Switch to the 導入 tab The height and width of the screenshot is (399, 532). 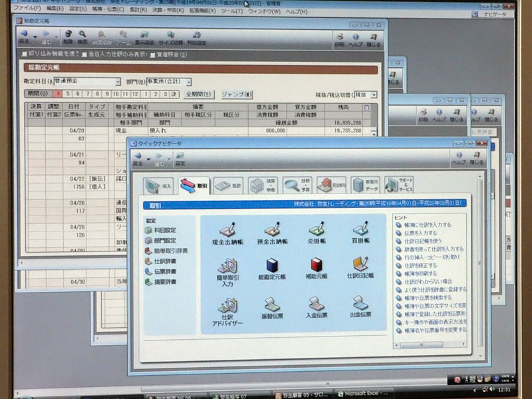(158, 186)
